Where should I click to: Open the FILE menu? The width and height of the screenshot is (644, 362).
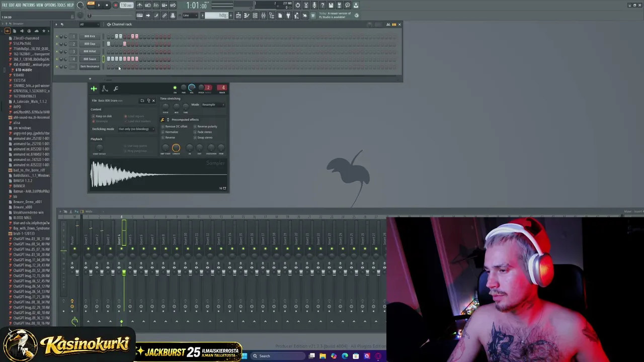pyautogui.click(x=5, y=5)
